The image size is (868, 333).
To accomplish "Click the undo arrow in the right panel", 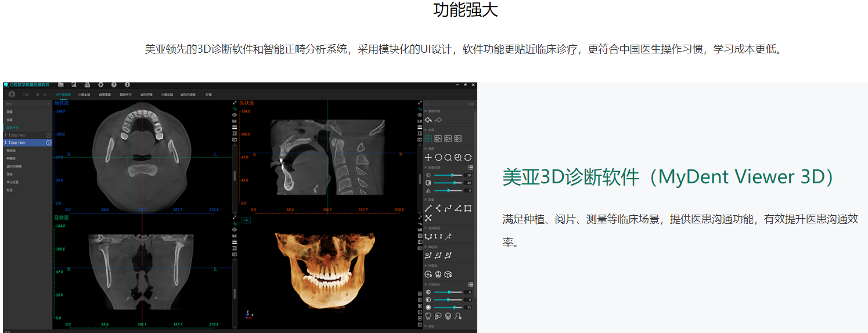I will [428, 120].
